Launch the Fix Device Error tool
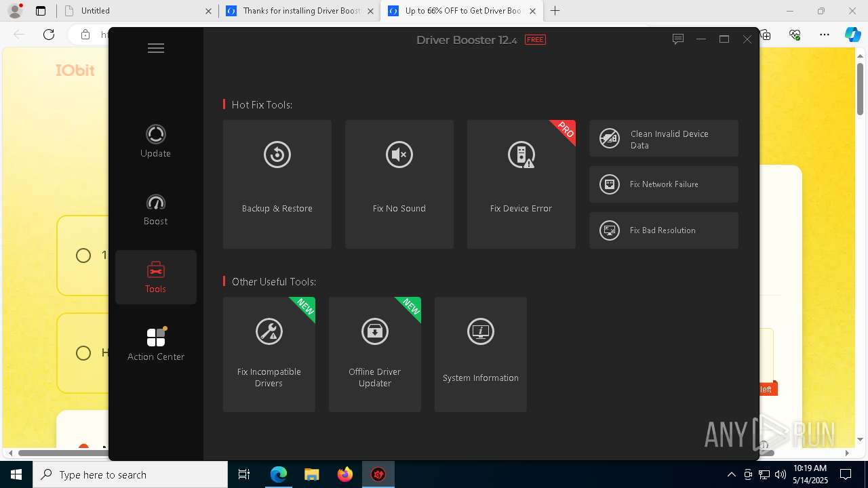 [521, 184]
